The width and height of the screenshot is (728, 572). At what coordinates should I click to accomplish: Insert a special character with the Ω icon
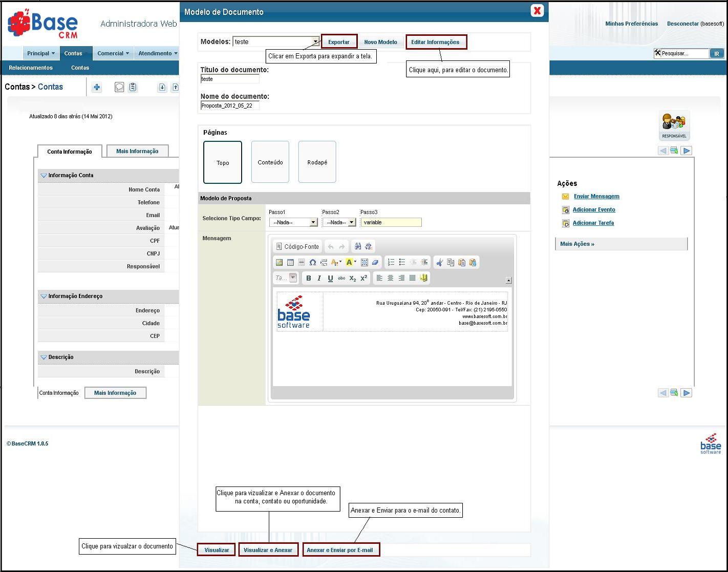click(312, 263)
